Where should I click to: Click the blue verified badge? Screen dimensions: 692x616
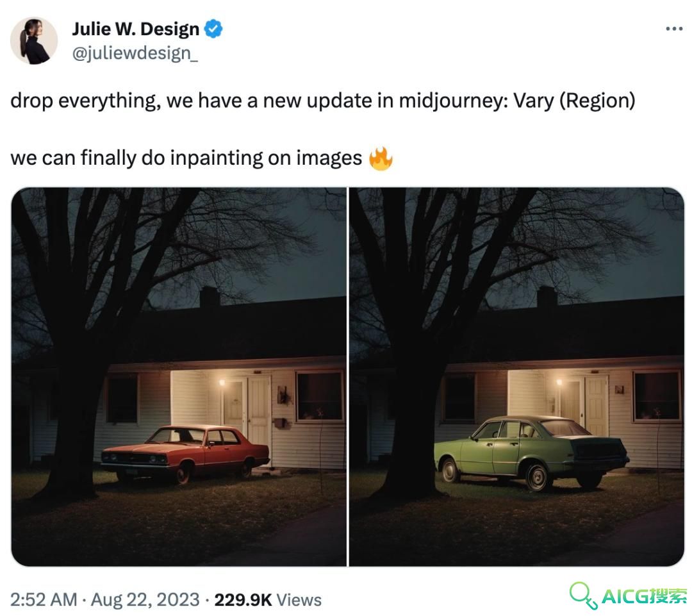coord(213,29)
